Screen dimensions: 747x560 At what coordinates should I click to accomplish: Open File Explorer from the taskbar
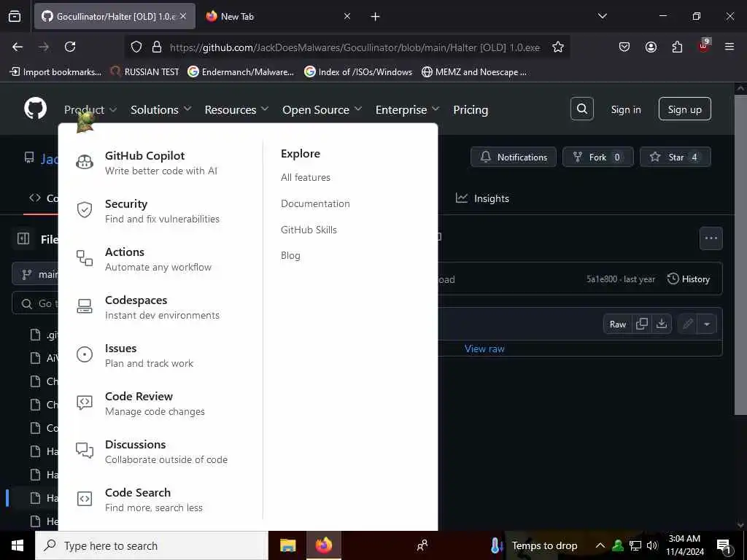287,545
